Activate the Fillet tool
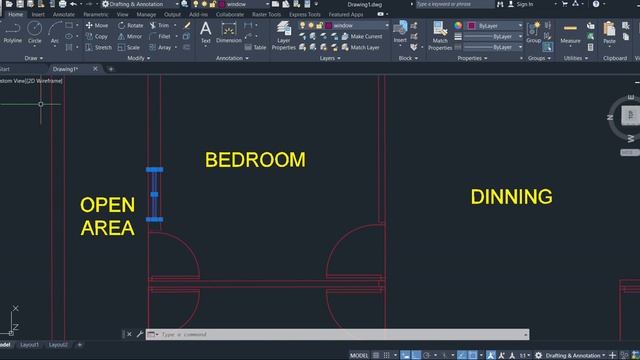 click(x=160, y=36)
